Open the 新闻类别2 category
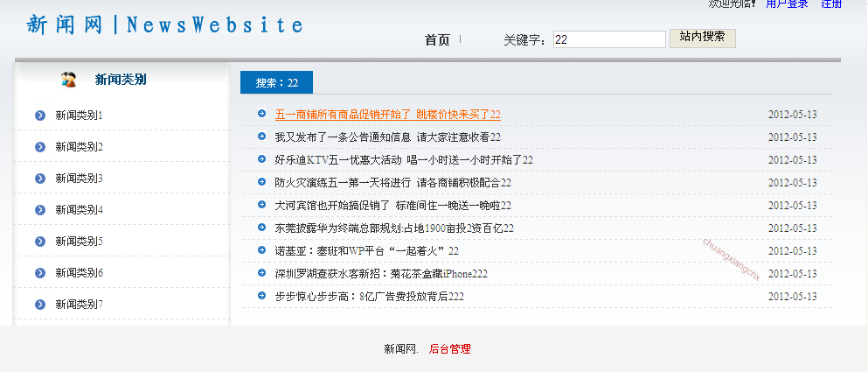Viewport: 868px width, 372px height. (80, 147)
